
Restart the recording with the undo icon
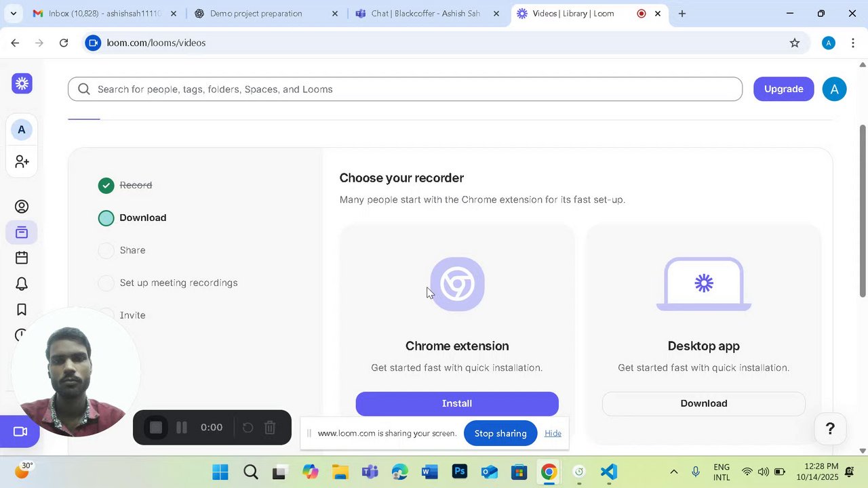[248, 428]
